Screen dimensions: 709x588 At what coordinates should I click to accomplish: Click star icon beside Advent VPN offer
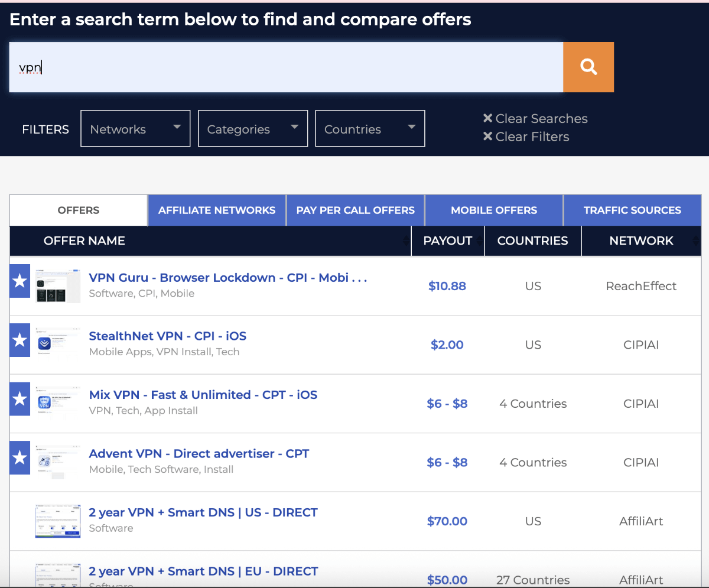[19, 458]
